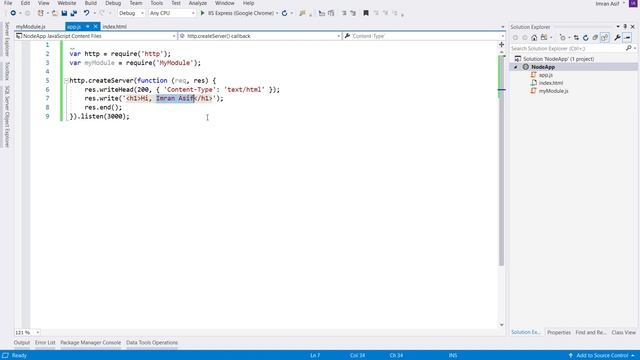Collapse the http.createServer code block
Viewport: 640px width, 360px height.
(66, 80)
